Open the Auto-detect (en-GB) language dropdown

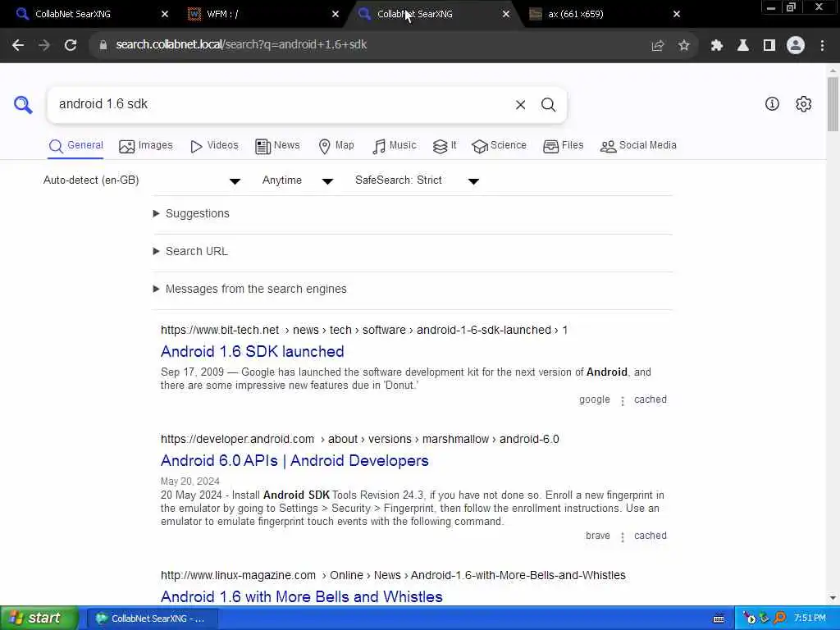coord(141,180)
